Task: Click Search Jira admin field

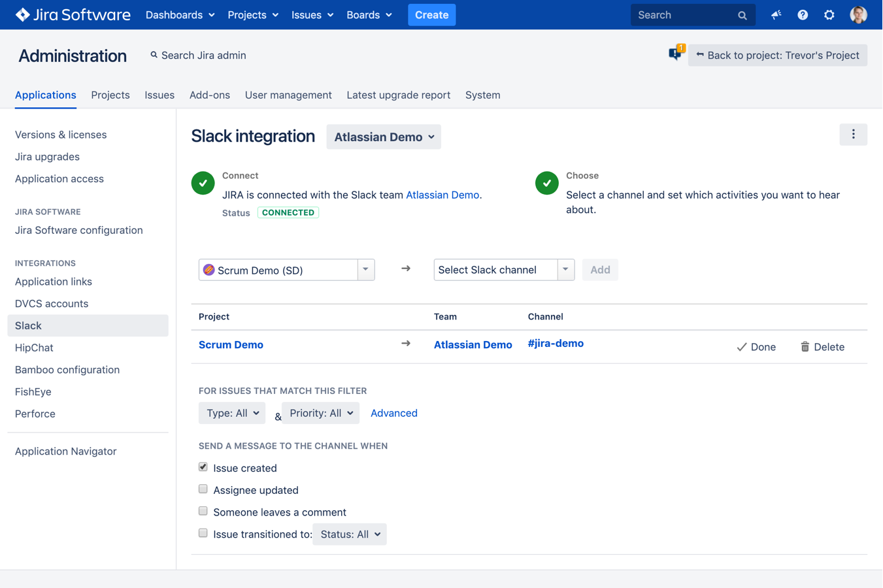Action: point(198,56)
